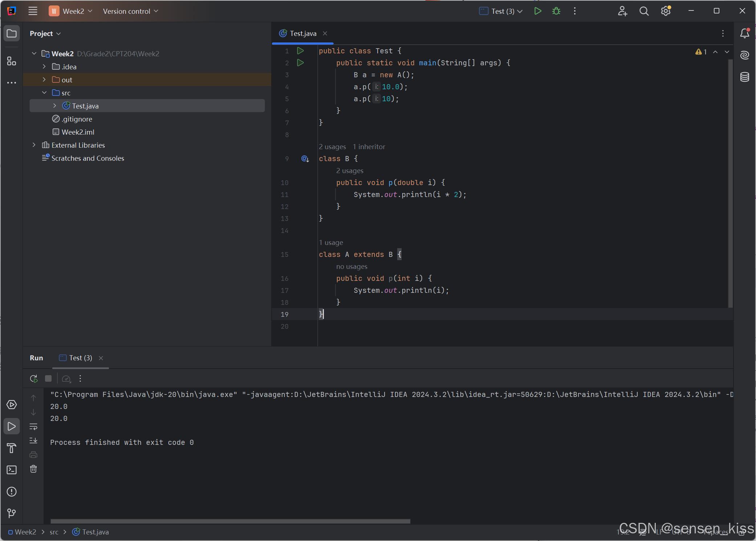Close the Test (3) run tab
756x541 pixels.
click(101, 358)
